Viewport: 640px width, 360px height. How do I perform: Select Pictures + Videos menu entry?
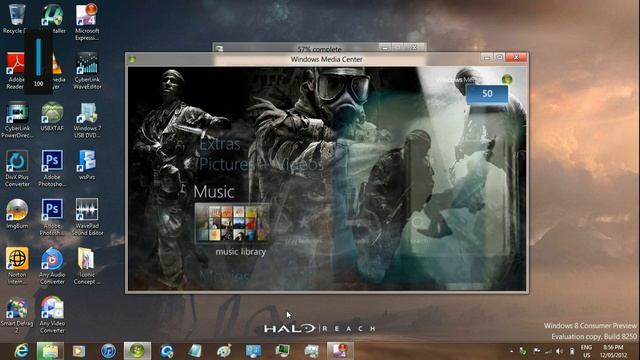click(x=261, y=164)
